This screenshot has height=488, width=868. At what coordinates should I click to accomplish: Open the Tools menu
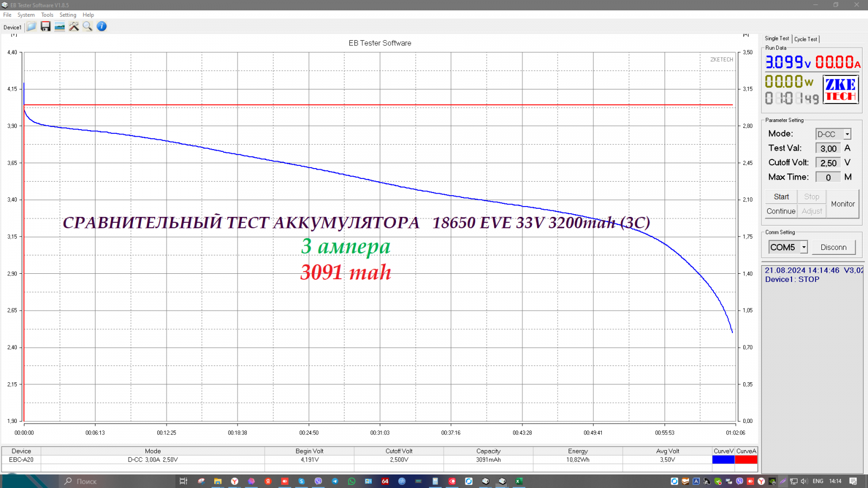47,15
